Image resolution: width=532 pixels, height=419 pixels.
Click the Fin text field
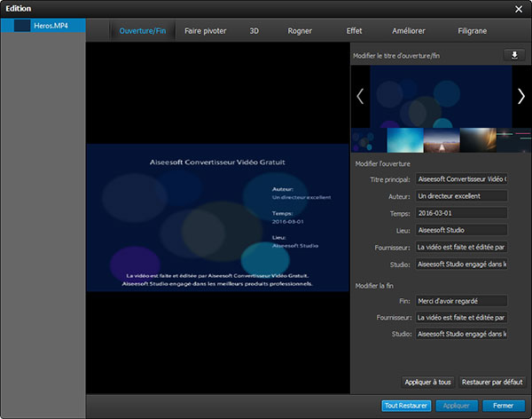[461, 301]
